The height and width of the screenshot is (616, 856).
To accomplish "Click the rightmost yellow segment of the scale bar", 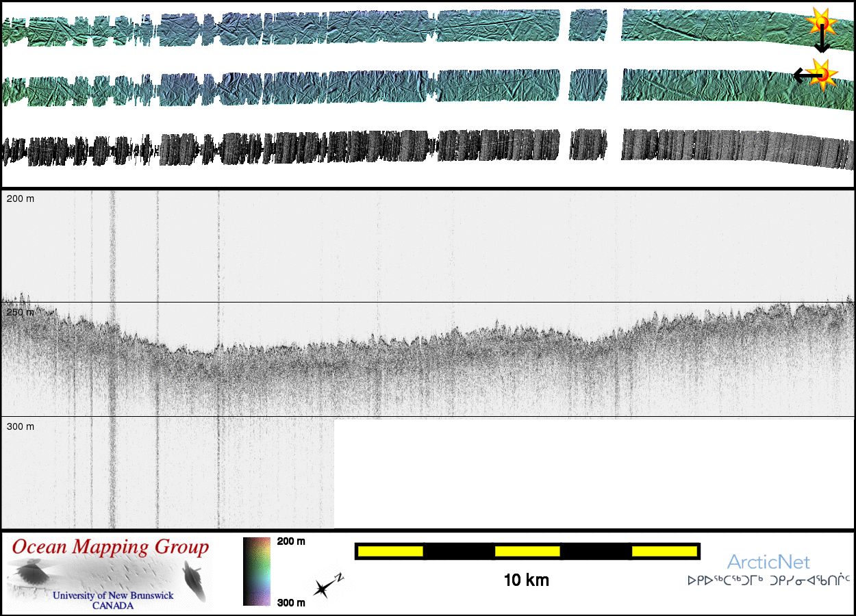I will click(x=664, y=551).
